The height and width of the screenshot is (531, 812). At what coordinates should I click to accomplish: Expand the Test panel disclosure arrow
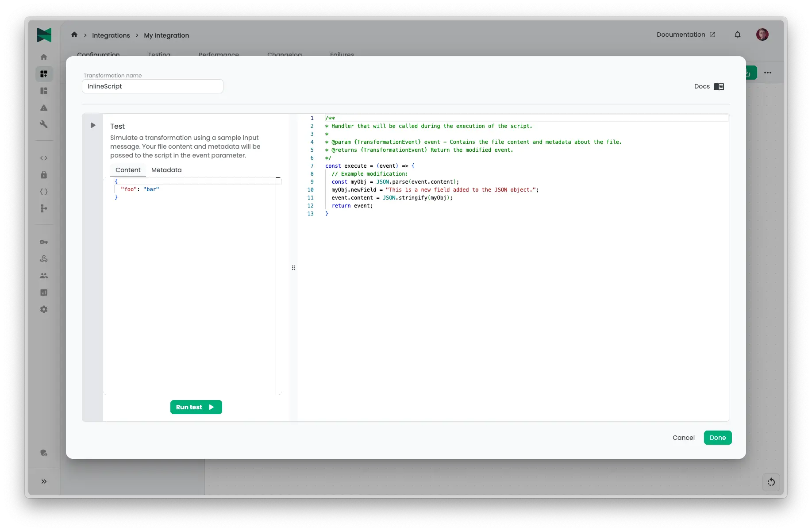tap(93, 125)
